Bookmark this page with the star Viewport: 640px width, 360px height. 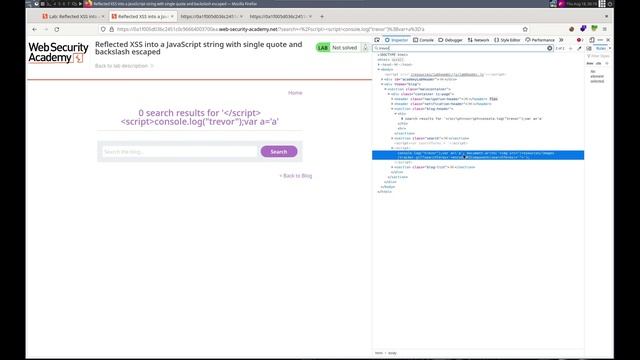click(525, 29)
